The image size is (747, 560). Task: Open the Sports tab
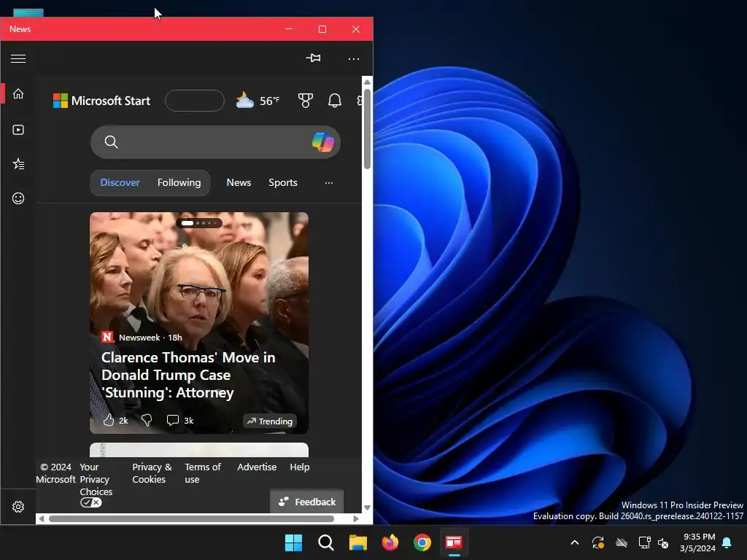283,182
